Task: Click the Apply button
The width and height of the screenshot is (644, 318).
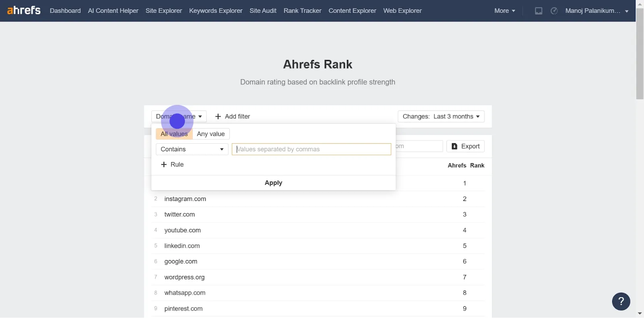Action: pyautogui.click(x=273, y=183)
